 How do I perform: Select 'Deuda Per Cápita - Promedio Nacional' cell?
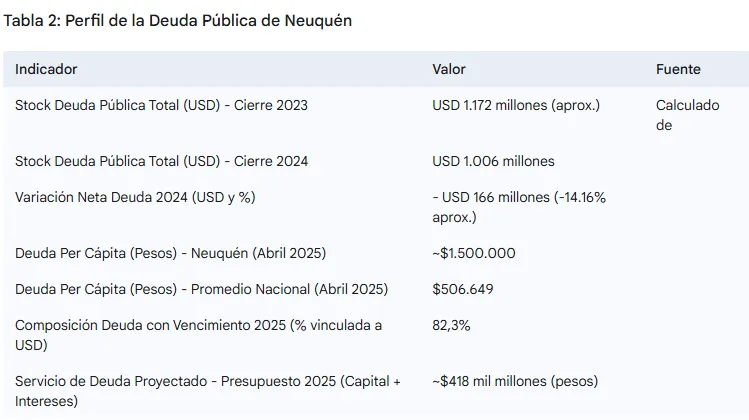(201, 289)
